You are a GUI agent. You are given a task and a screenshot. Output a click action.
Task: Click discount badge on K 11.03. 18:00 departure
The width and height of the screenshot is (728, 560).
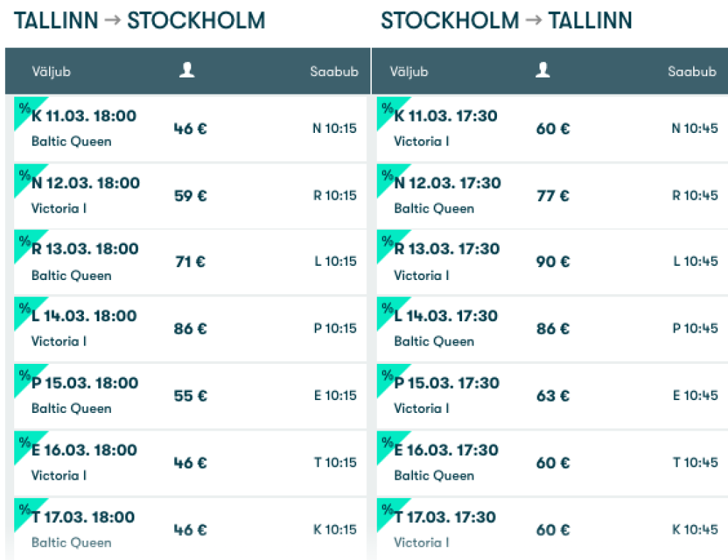click(x=25, y=109)
